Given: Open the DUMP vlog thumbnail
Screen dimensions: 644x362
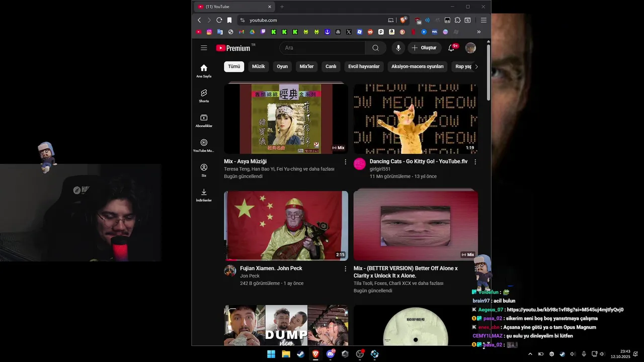Looking at the screenshot, I should (286, 325).
